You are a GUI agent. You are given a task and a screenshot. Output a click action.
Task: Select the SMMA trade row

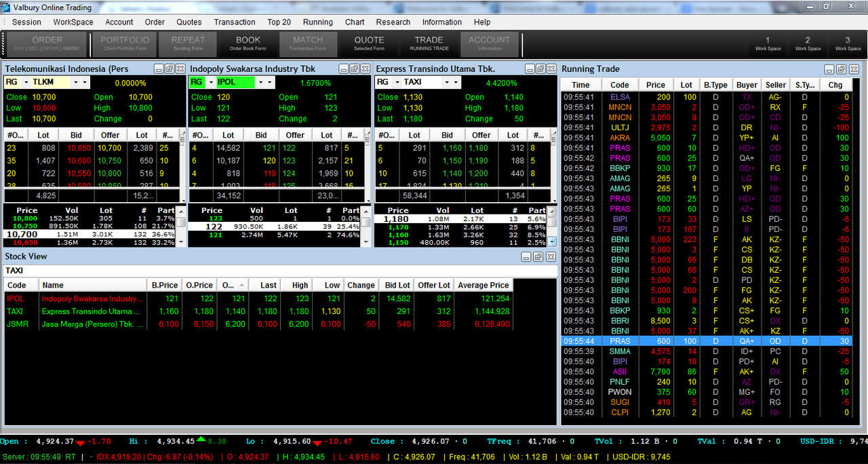pyautogui.click(x=707, y=351)
